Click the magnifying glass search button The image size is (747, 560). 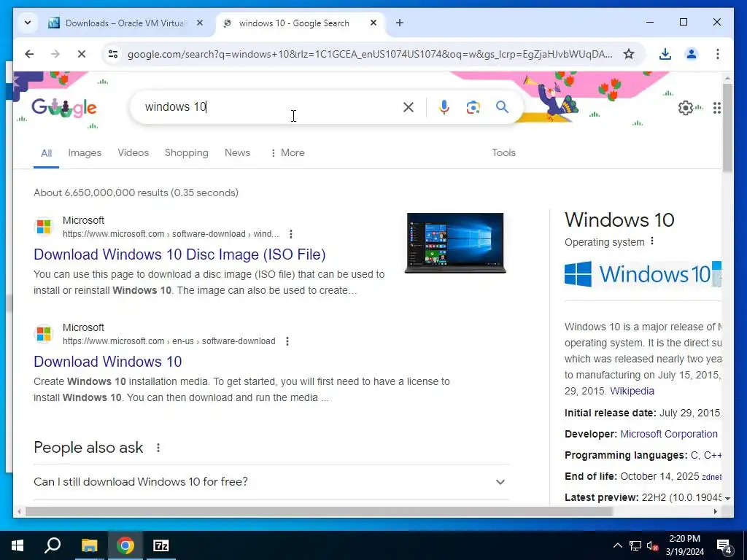(502, 107)
